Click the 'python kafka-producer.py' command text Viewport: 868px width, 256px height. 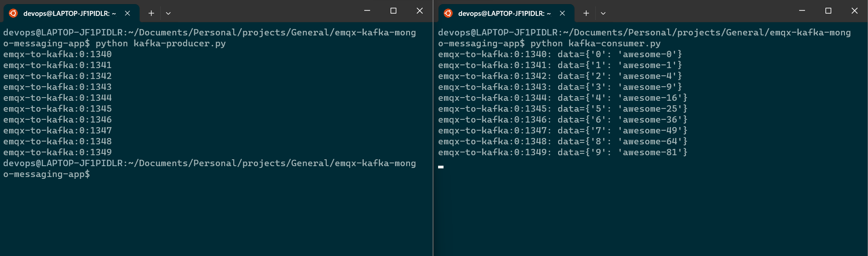tap(160, 44)
